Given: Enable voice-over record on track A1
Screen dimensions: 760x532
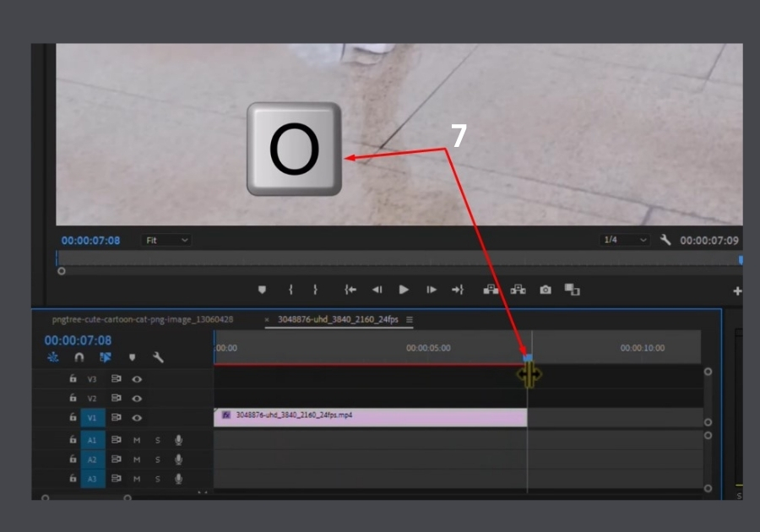Looking at the screenshot, I should [x=178, y=440].
